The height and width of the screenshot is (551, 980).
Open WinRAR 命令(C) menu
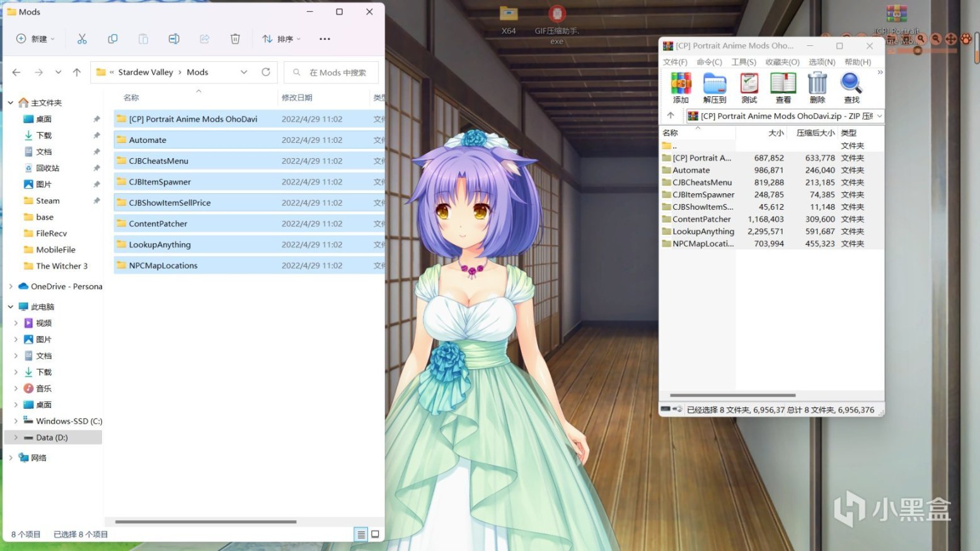(709, 62)
